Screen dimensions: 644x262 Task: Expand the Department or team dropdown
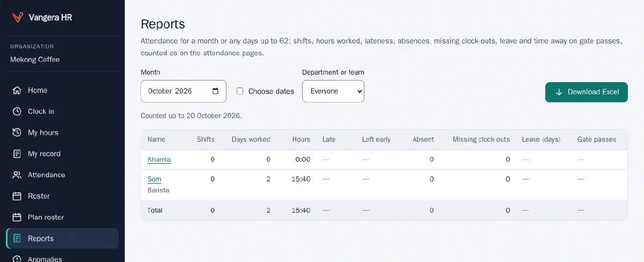(x=333, y=91)
